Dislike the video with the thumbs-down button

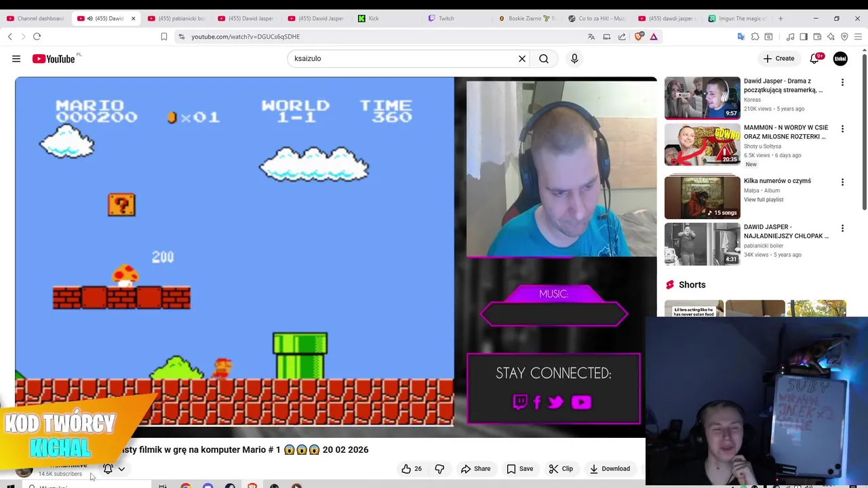tap(439, 468)
